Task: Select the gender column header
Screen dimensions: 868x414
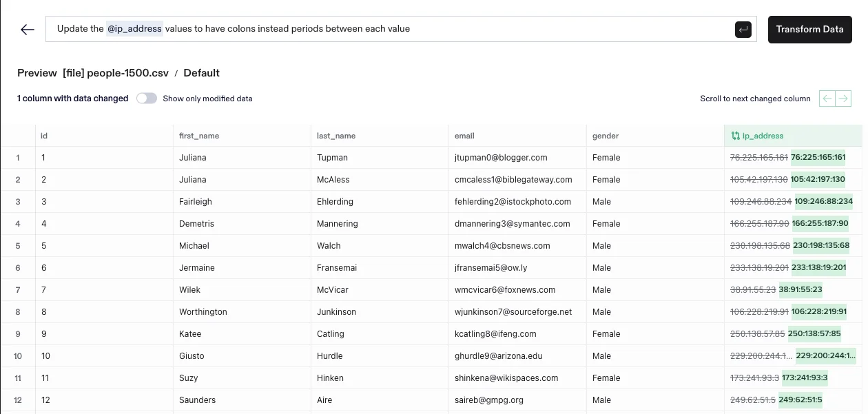Action: pyautogui.click(x=606, y=136)
